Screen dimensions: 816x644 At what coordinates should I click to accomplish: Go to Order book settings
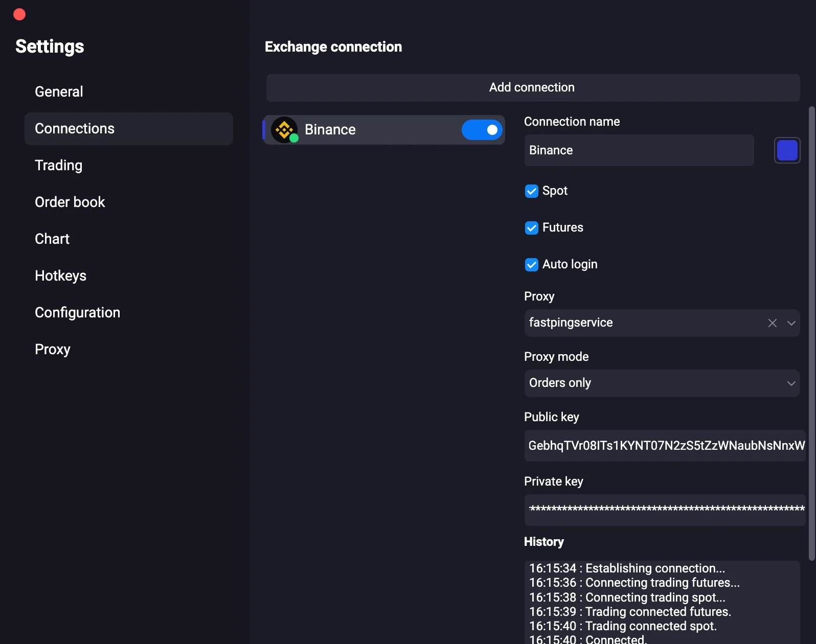click(70, 202)
